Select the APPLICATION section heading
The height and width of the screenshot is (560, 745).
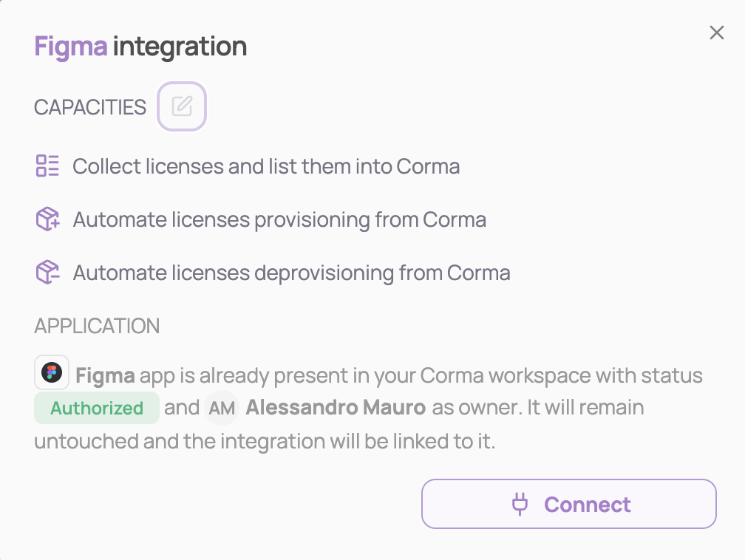point(97,326)
